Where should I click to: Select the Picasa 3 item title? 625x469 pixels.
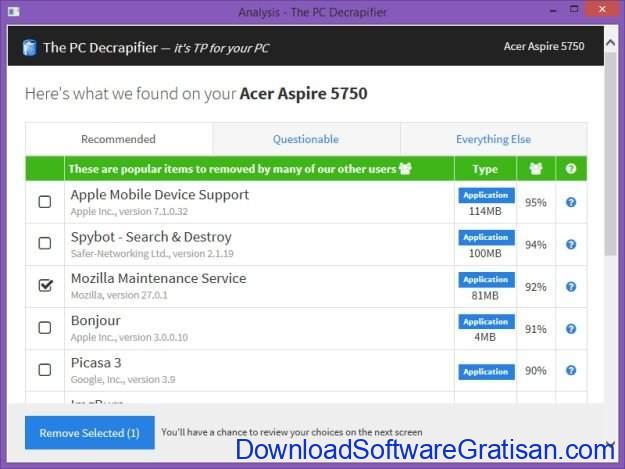pyautogui.click(x=96, y=363)
